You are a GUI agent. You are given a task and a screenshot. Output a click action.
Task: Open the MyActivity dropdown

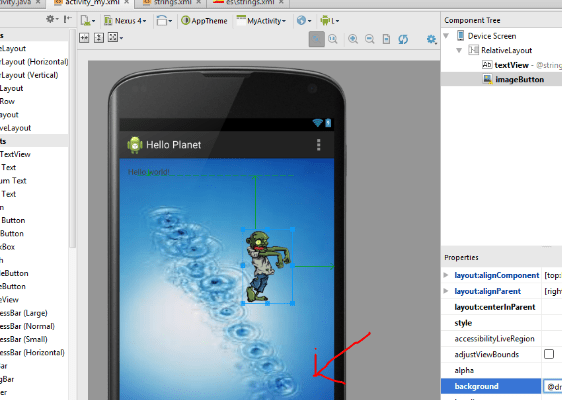(x=262, y=21)
